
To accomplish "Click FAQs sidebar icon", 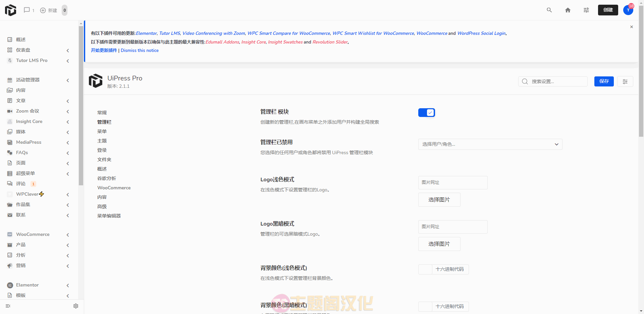I will [x=10, y=152].
